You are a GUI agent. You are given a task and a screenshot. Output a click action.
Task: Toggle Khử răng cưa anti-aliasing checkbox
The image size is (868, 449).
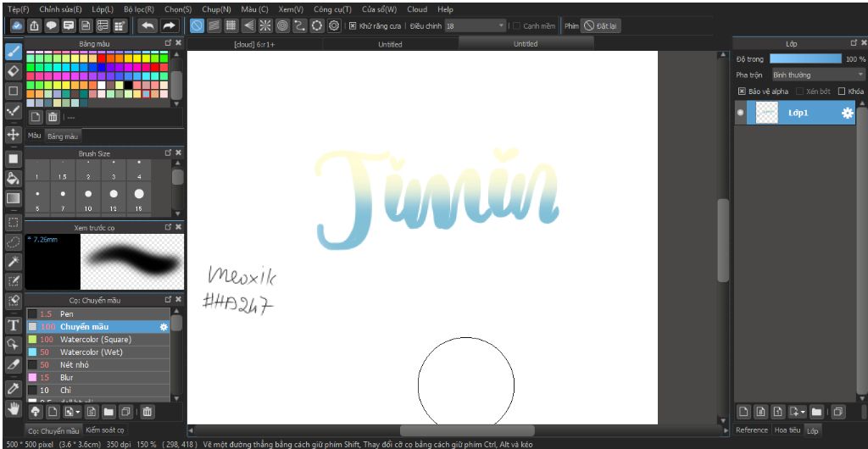click(353, 26)
